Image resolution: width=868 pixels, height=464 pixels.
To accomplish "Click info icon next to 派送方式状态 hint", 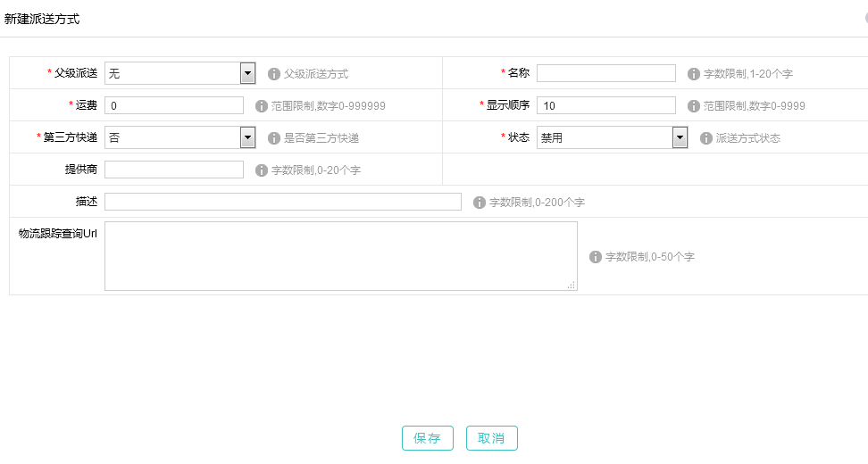I will click(x=706, y=138).
